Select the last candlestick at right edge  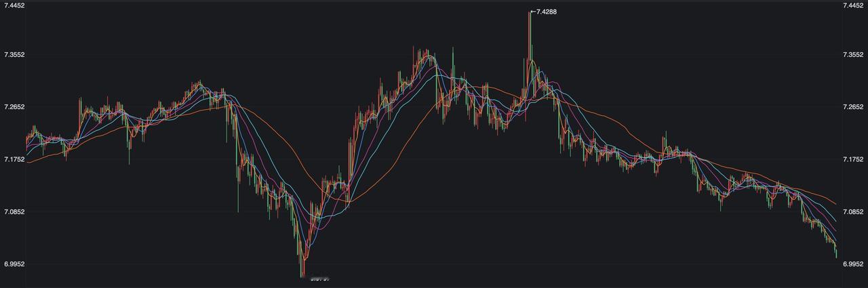point(836,253)
